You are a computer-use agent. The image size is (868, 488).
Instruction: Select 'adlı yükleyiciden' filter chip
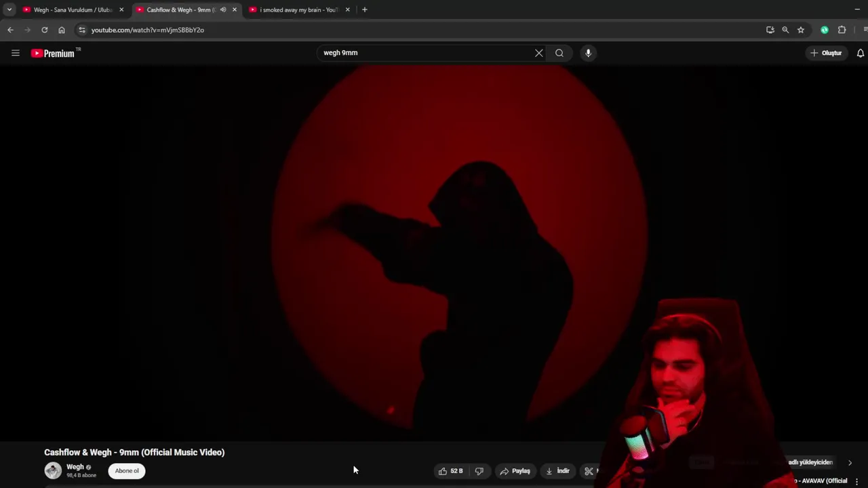click(x=810, y=462)
